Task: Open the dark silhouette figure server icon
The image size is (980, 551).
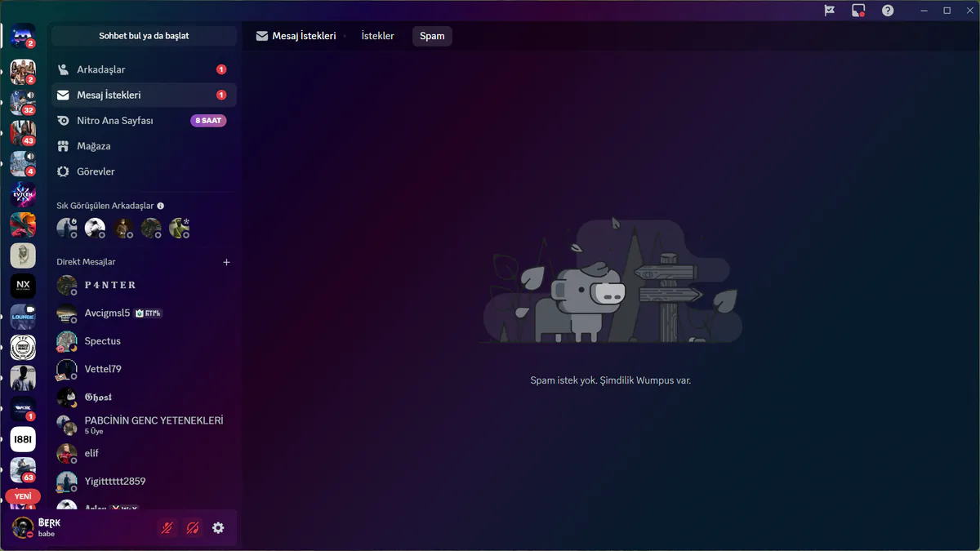Action: tap(23, 378)
